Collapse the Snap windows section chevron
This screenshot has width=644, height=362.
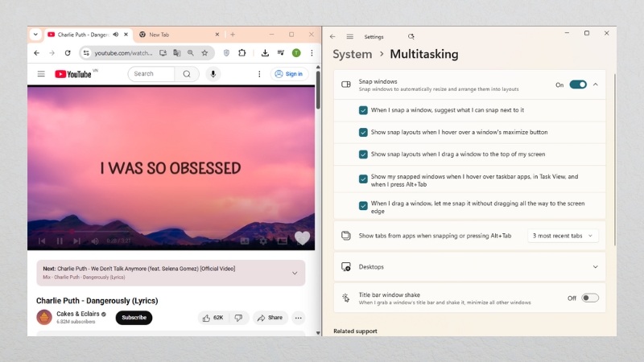[x=596, y=84]
